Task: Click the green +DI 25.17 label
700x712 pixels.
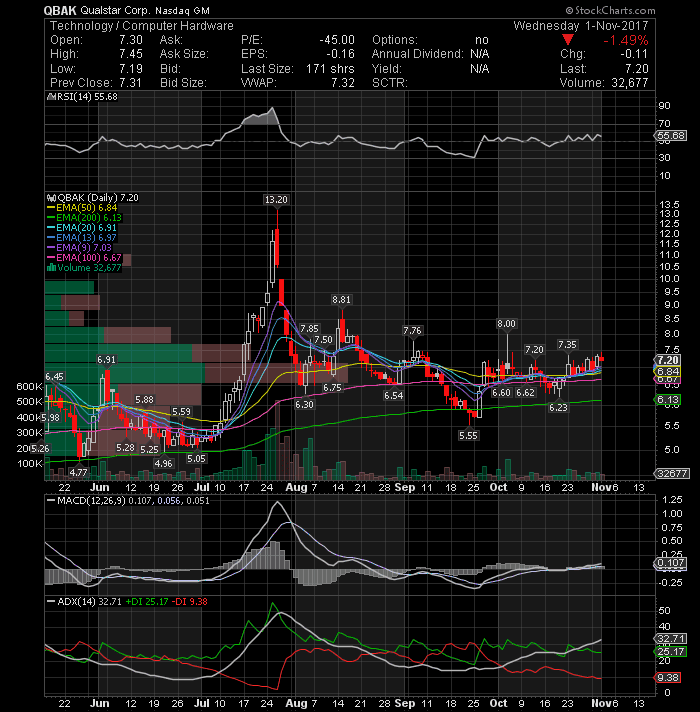Action: point(147,602)
